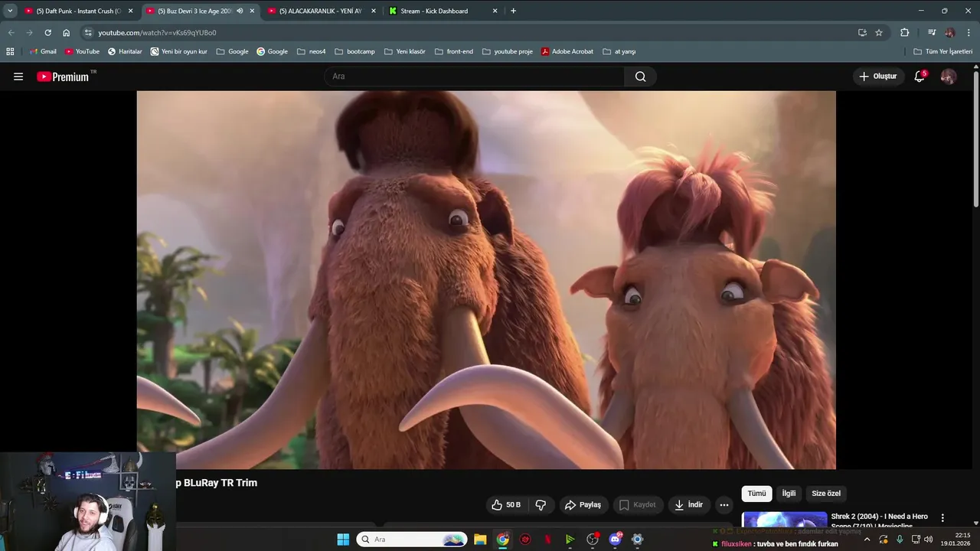Switch to the ALACAKARANLIK tab
Screen dimensions: 980x551
(322, 11)
